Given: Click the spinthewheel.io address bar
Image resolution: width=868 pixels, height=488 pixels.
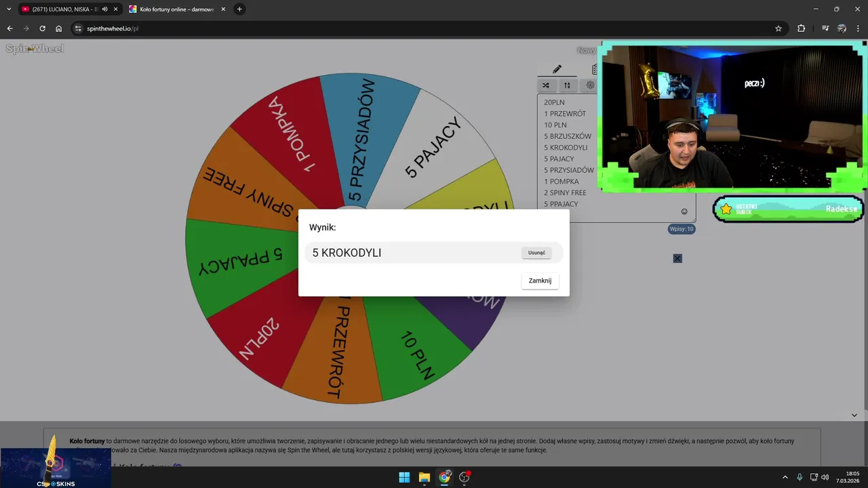Looking at the screenshot, I should pos(427,28).
